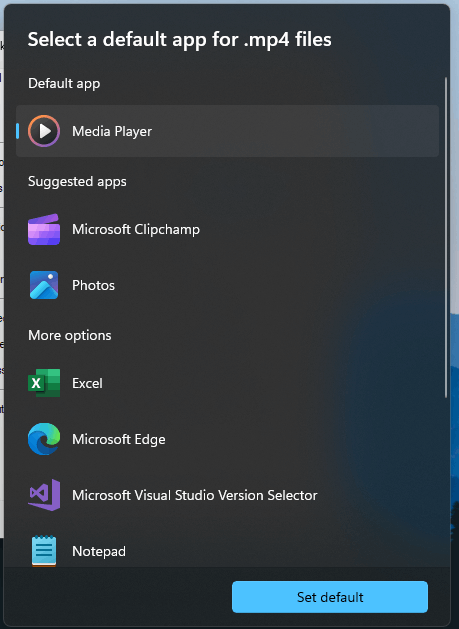The height and width of the screenshot is (629, 459).
Task: Choose Microsoft Clipchamp by its name
Action: 136,229
